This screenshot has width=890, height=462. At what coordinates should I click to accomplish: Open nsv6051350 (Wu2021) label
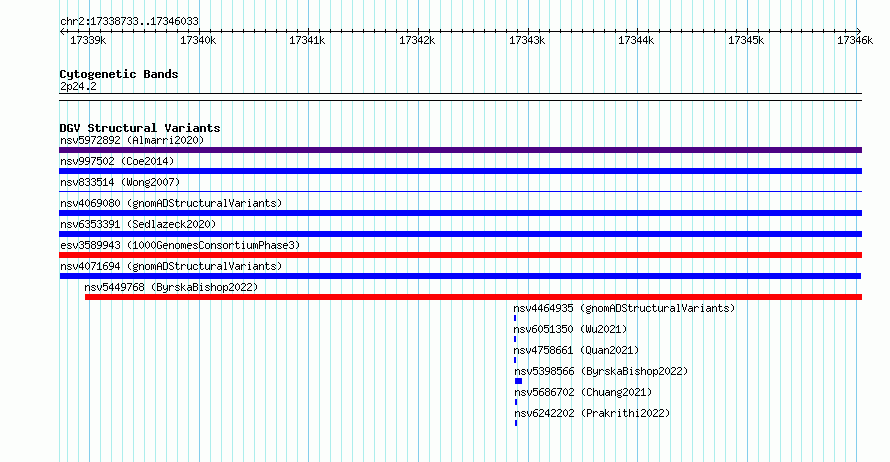point(570,329)
